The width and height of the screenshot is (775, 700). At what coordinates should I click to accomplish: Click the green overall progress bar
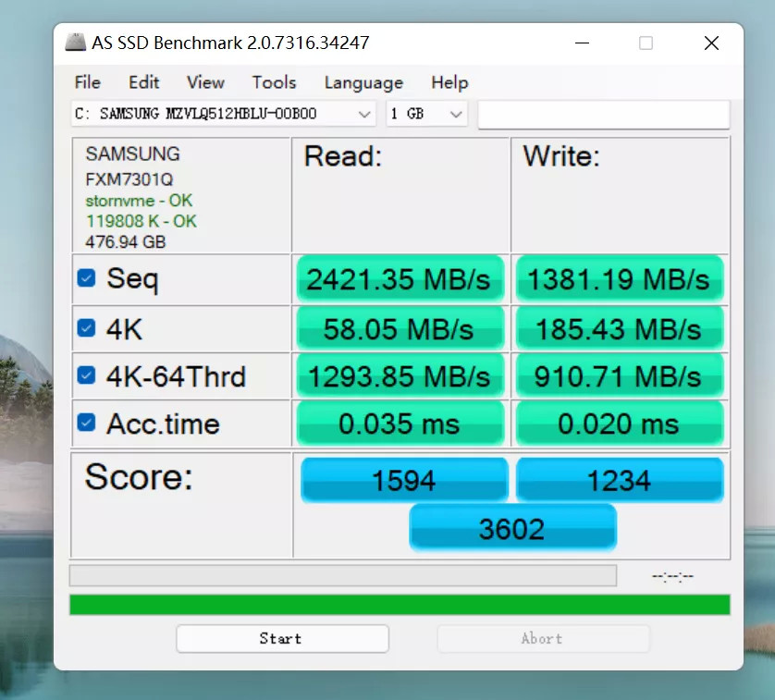(400, 605)
